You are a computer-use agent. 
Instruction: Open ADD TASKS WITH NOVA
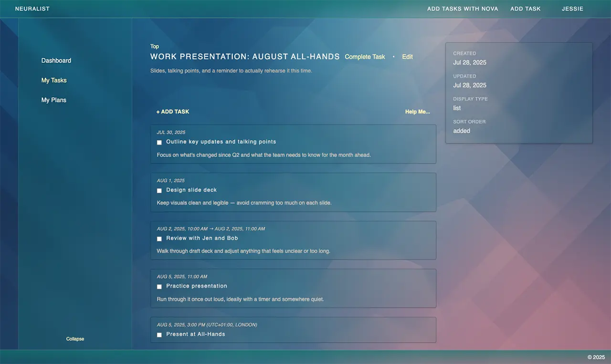(463, 9)
